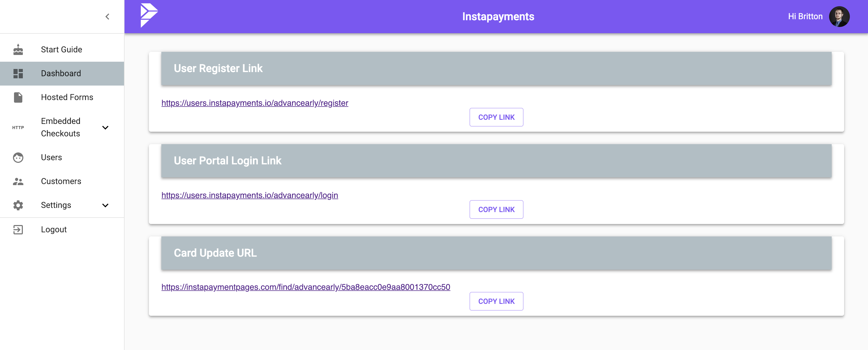Click the Customers people icon

(x=18, y=181)
